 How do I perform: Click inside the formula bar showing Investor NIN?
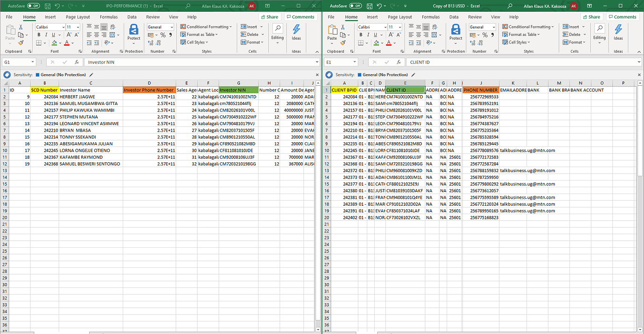click(140, 61)
